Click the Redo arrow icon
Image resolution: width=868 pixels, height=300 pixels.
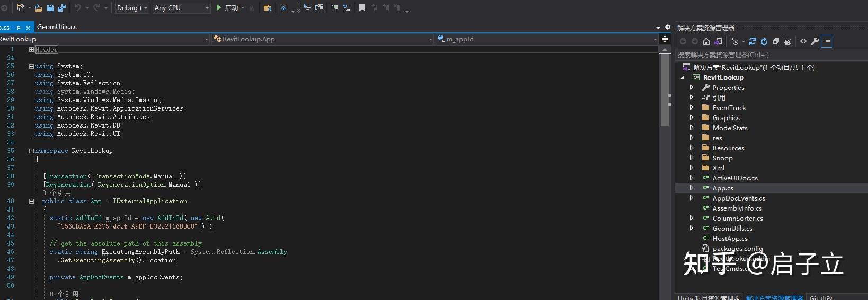coord(96,8)
